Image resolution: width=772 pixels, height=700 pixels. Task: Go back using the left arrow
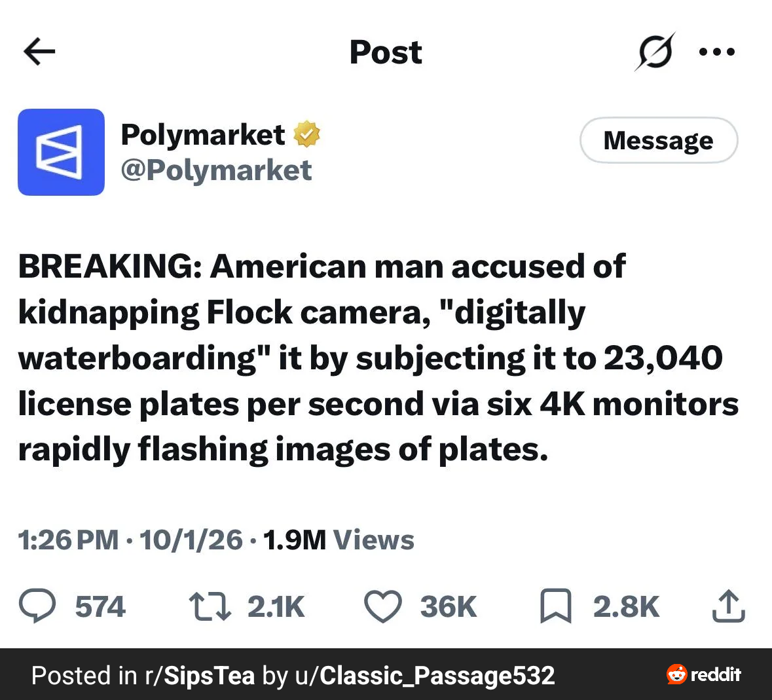(39, 52)
